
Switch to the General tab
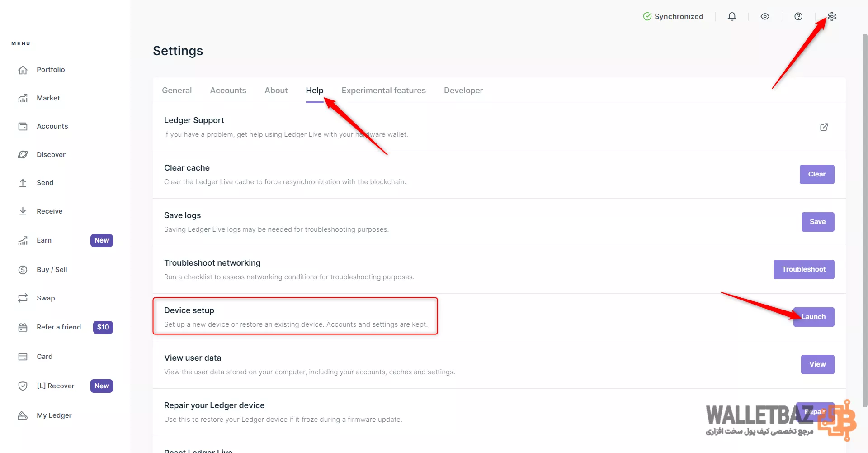click(x=177, y=91)
